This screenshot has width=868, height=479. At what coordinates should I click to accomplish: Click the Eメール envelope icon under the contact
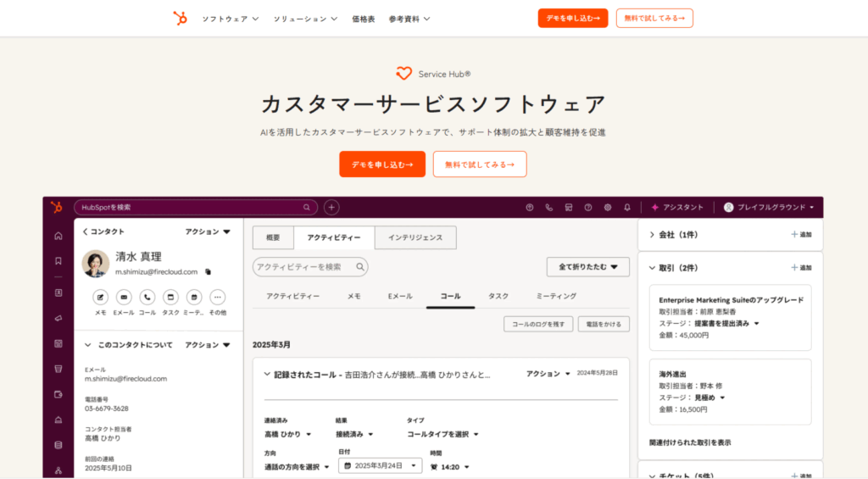124,297
